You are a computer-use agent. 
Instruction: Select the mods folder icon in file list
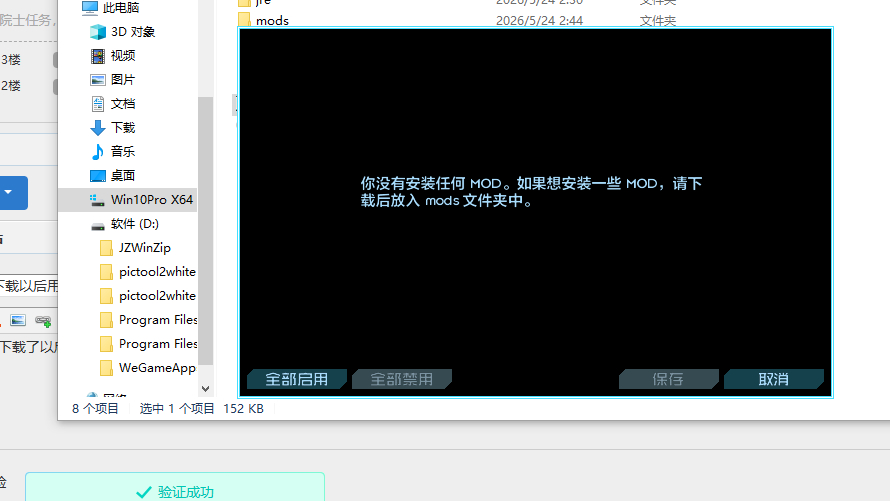(245, 20)
